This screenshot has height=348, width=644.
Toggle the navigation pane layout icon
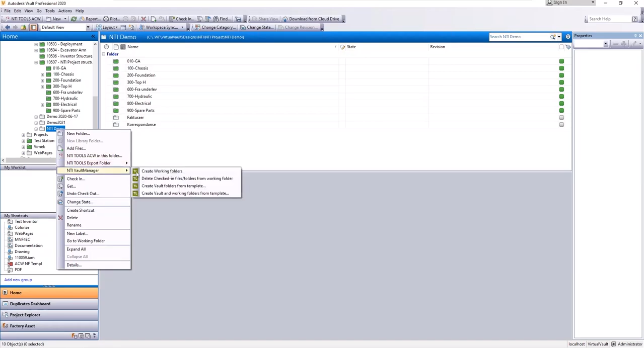tap(33, 27)
